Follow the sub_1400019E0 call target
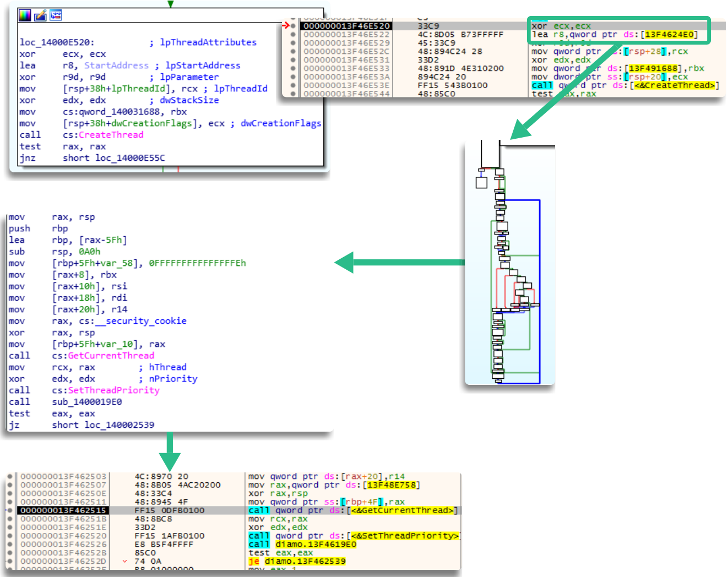728x577 pixels. click(87, 402)
